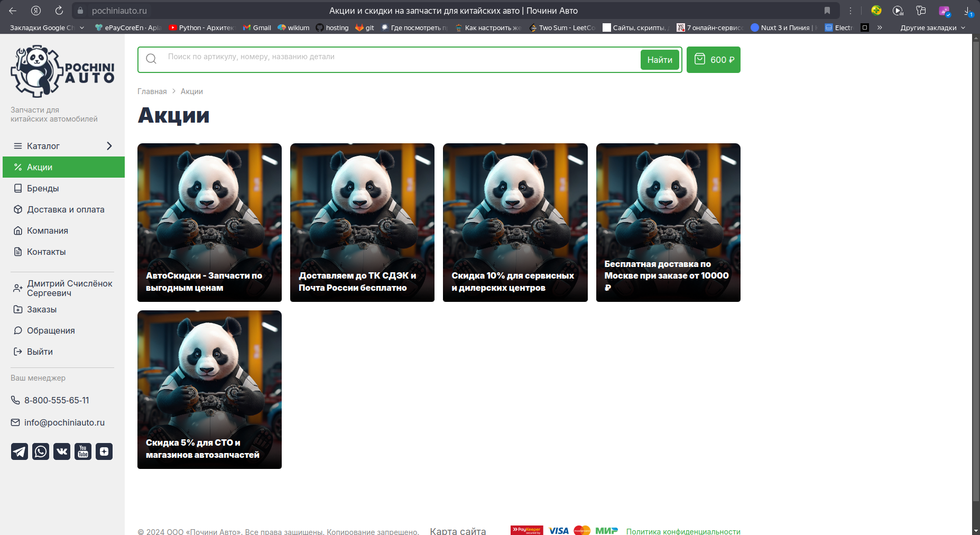This screenshot has width=980, height=535.
Task: Open the black square bookmark icon
Action: click(865, 27)
